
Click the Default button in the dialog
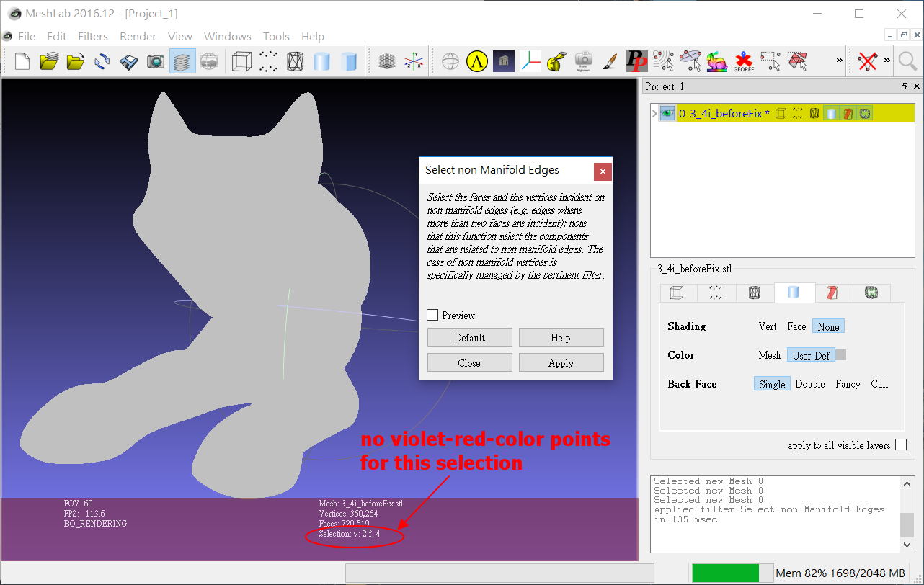469,337
